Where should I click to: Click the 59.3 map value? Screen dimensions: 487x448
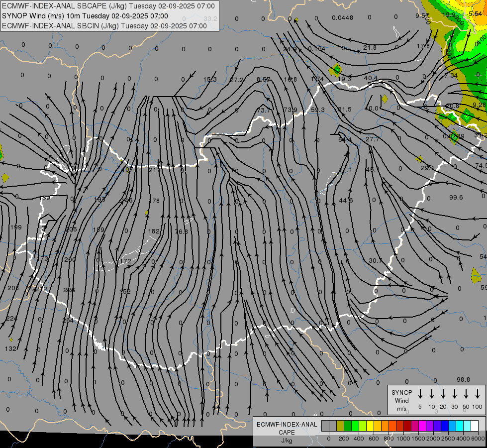(x=317, y=110)
